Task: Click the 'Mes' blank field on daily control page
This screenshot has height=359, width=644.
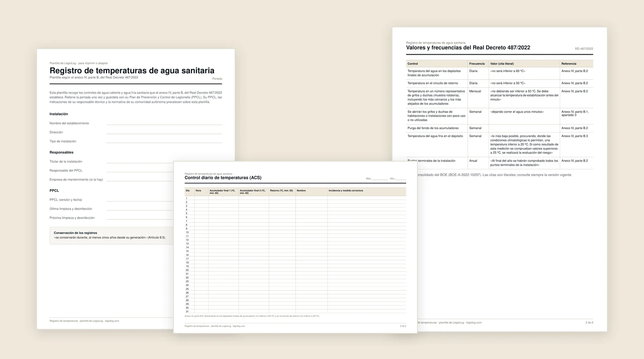Action: [380, 178]
